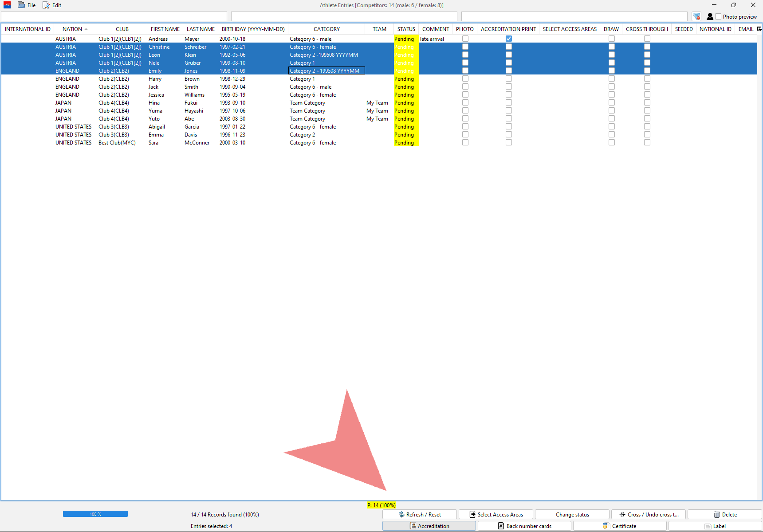
Task: Click the clear filter funnel icon
Action: coord(696,16)
